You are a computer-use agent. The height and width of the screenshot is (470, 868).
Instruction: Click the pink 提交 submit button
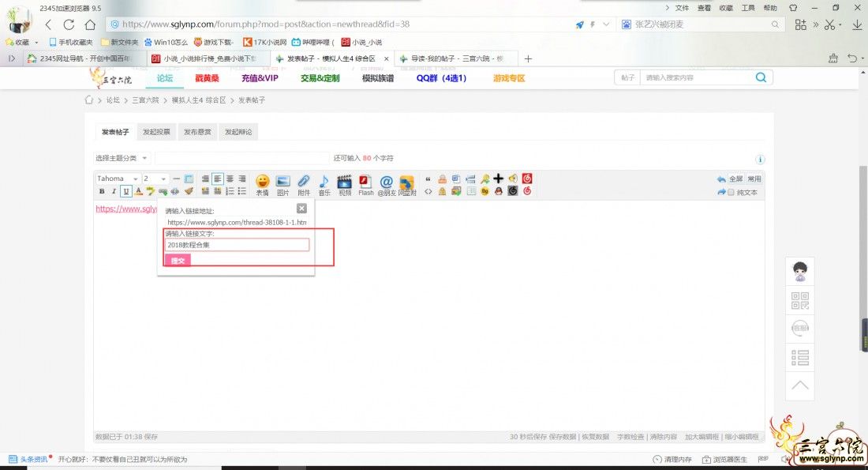point(178,261)
